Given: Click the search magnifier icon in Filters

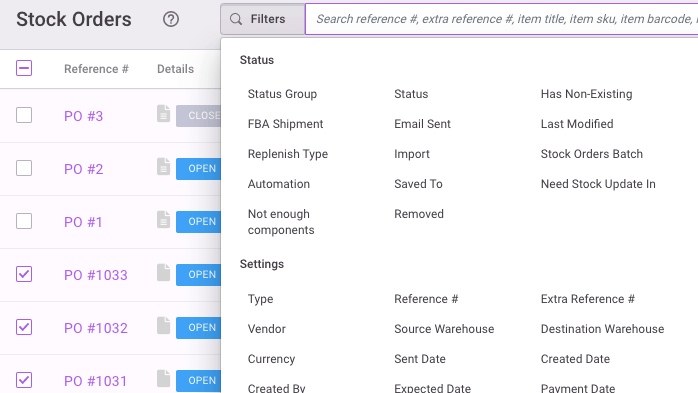Looking at the screenshot, I should (x=236, y=19).
